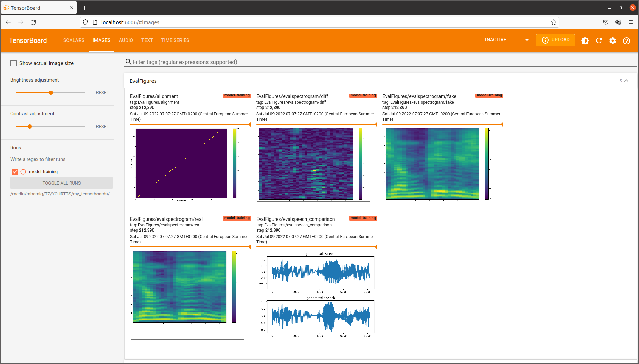Switch to the SCALARS tab

click(74, 40)
